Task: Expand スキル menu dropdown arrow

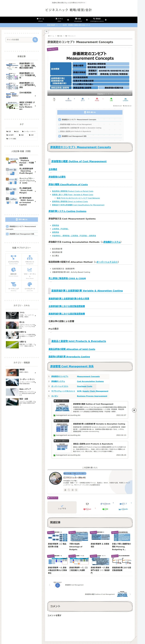Action: coord(68,20)
